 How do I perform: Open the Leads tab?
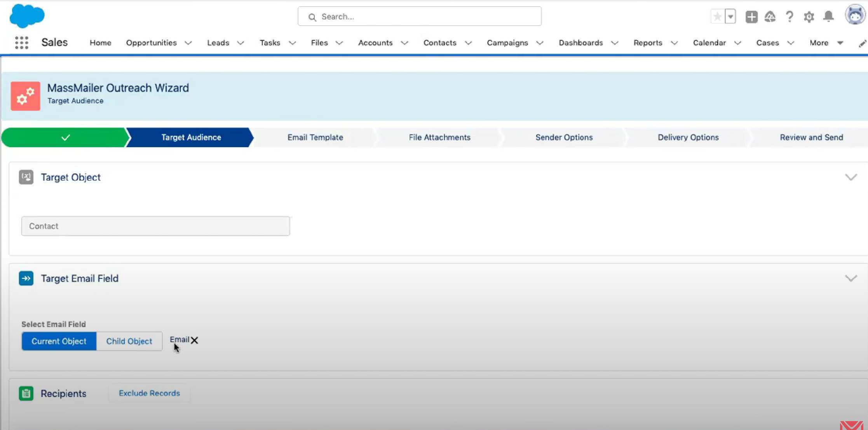(x=218, y=43)
